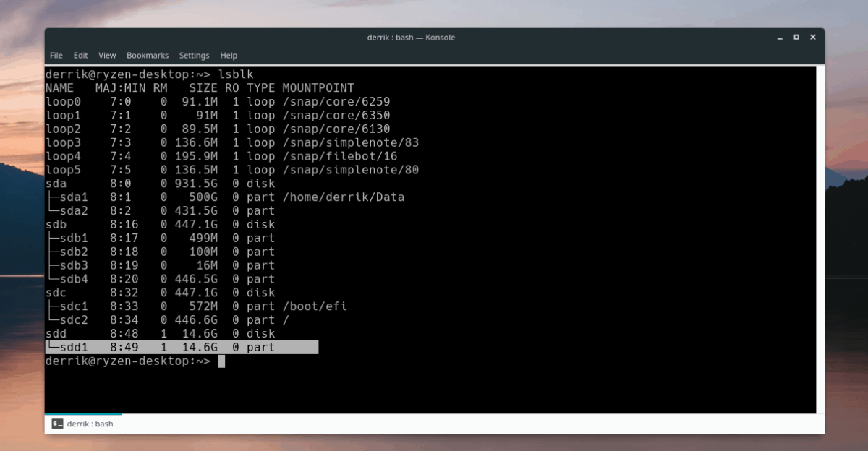The height and width of the screenshot is (451, 868).
Task: Click the sdc disk name
Action: [56, 293]
